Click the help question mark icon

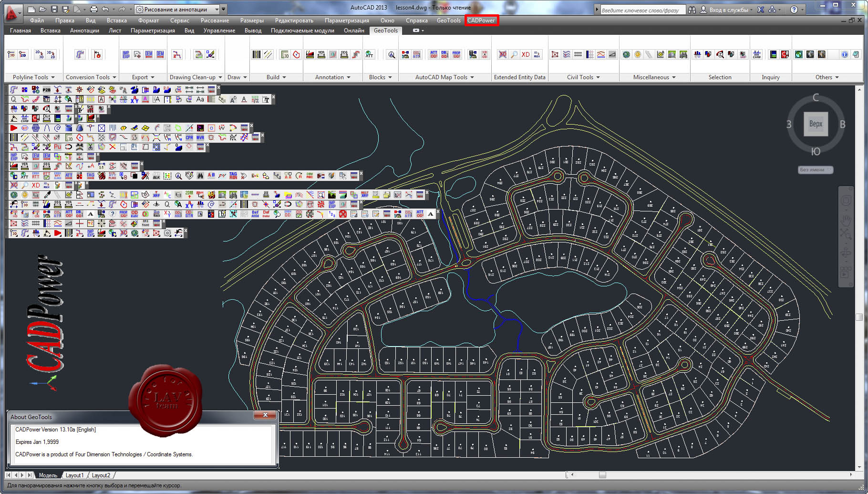[794, 10]
